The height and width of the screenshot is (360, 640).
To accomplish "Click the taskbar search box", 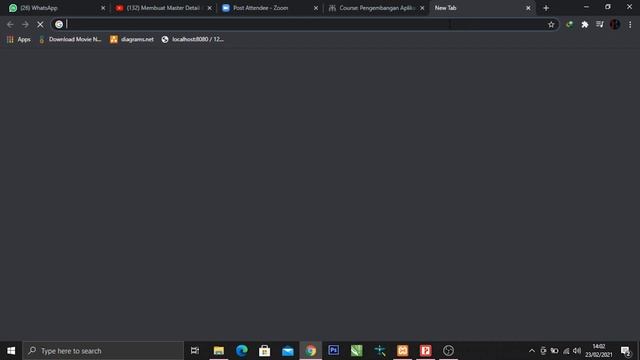I will point(103,351).
